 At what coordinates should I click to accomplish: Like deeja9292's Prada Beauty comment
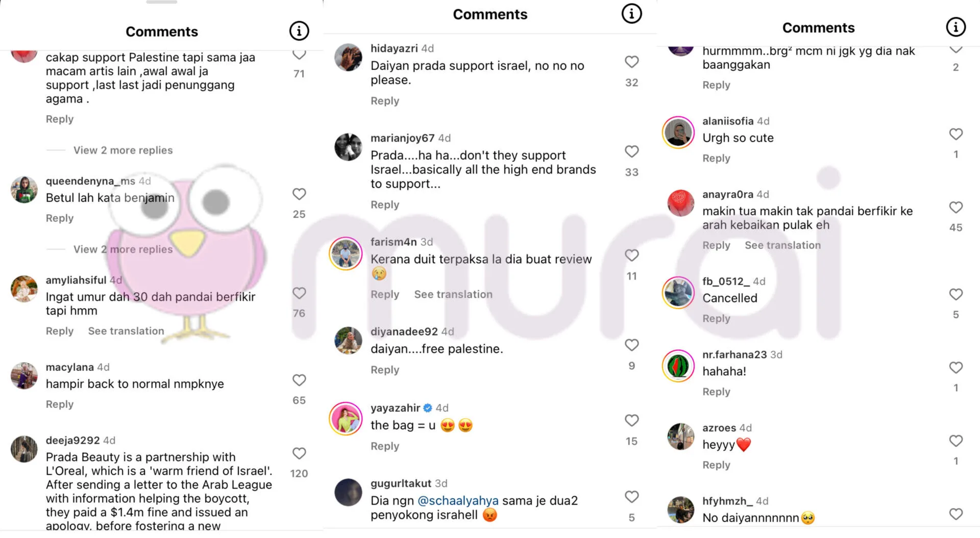tap(299, 453)
